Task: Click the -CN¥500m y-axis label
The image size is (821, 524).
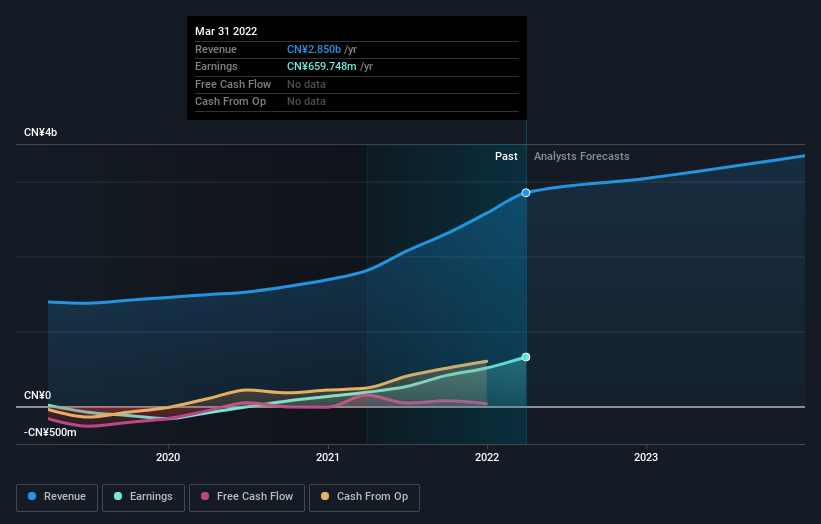Action: click(50, 432)
